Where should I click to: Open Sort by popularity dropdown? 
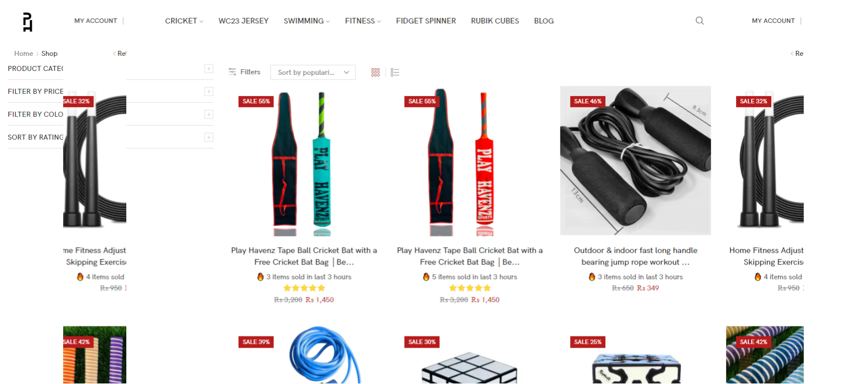313,72
